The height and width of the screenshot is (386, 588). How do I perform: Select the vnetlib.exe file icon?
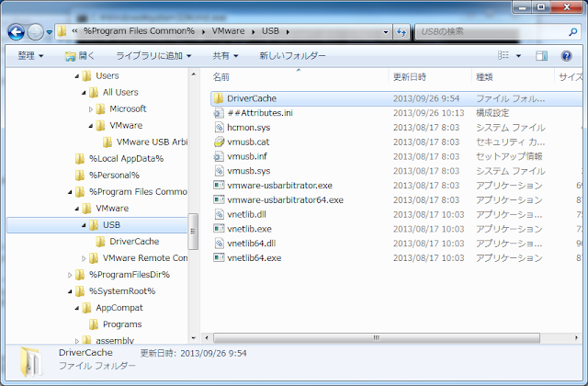219,229
